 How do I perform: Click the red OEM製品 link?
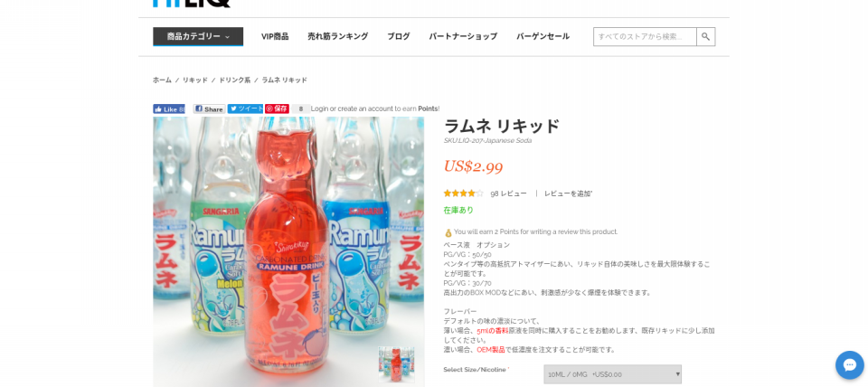tap(490, 350)
